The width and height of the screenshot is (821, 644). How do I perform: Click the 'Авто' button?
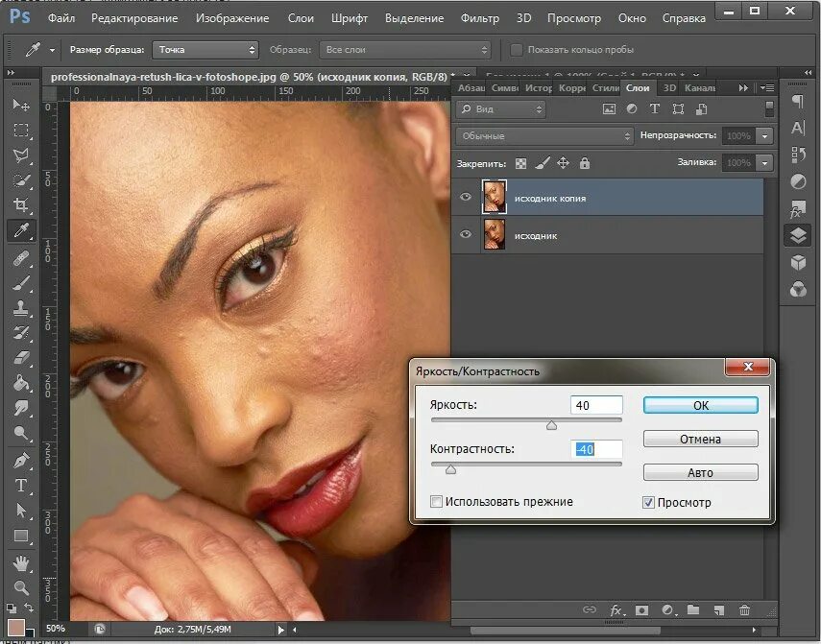701,472
